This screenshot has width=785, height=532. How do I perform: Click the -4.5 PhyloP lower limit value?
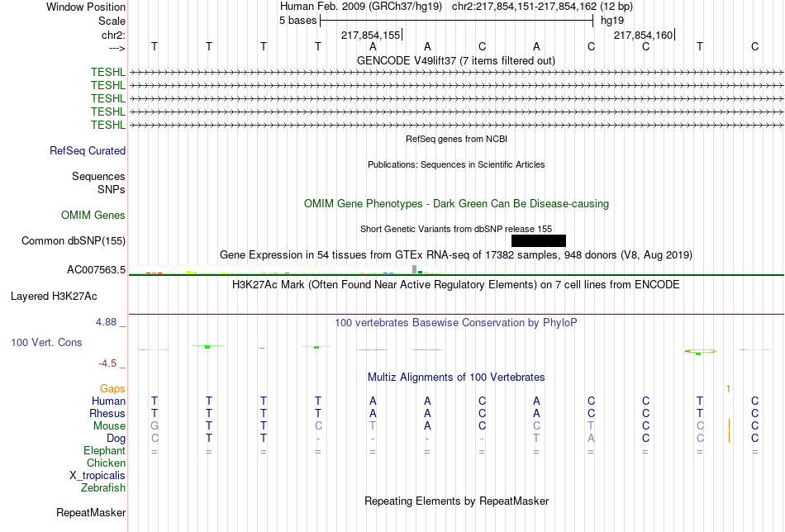point(107,363)
